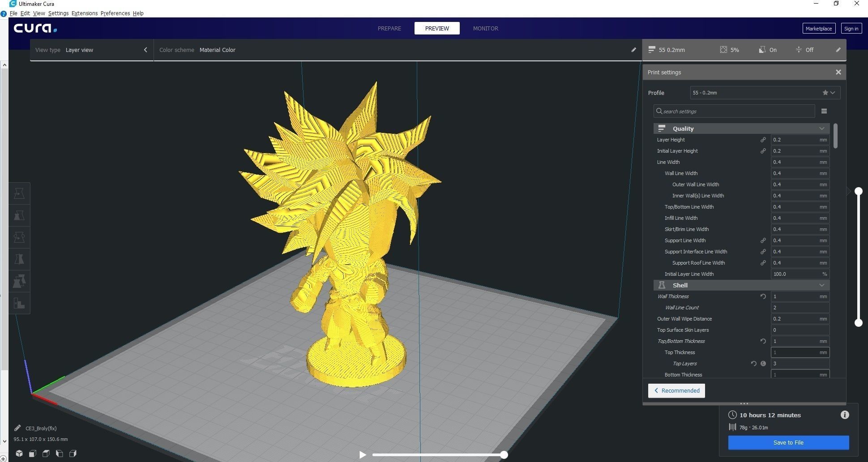Reset Top/Bottom Thickness with revert arrow
Screen dimensions: 868x462
[x=763, y=341]
